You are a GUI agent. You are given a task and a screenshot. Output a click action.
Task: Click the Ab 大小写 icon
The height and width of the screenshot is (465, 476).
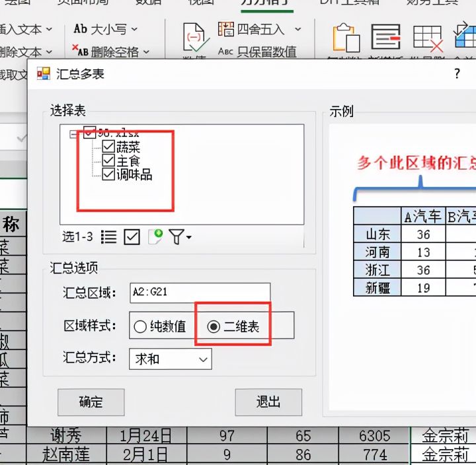pos(81,29)
